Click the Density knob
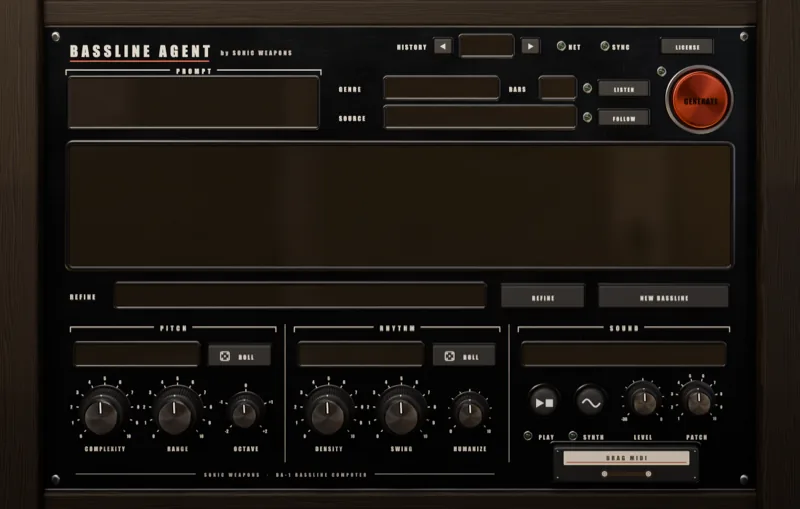 (x=327, y=413)
